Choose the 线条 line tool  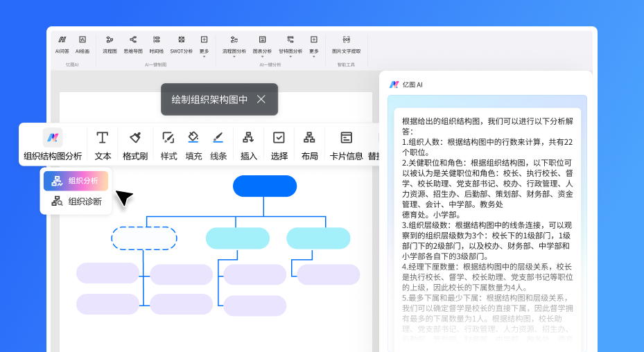[218, 145]
